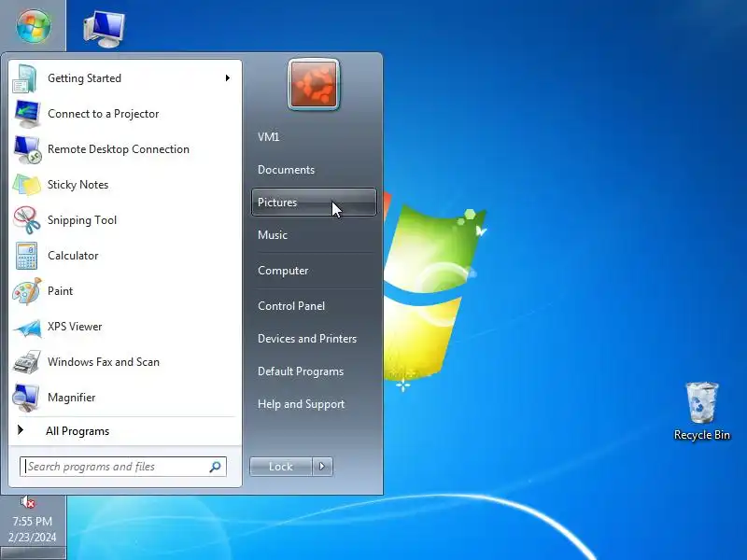747x560 pixels.
Task: Click the XPS Viewer paper plane icon
Action: (27, 328)
